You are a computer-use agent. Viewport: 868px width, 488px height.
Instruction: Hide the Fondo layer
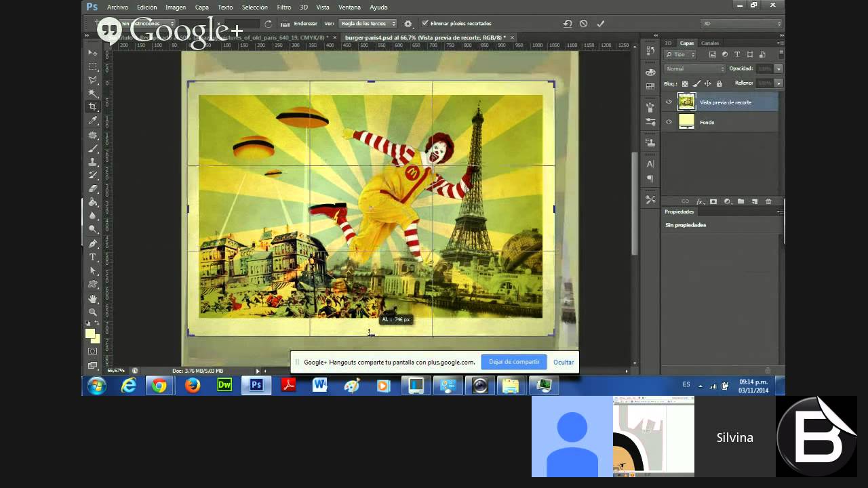coord(669,122)
